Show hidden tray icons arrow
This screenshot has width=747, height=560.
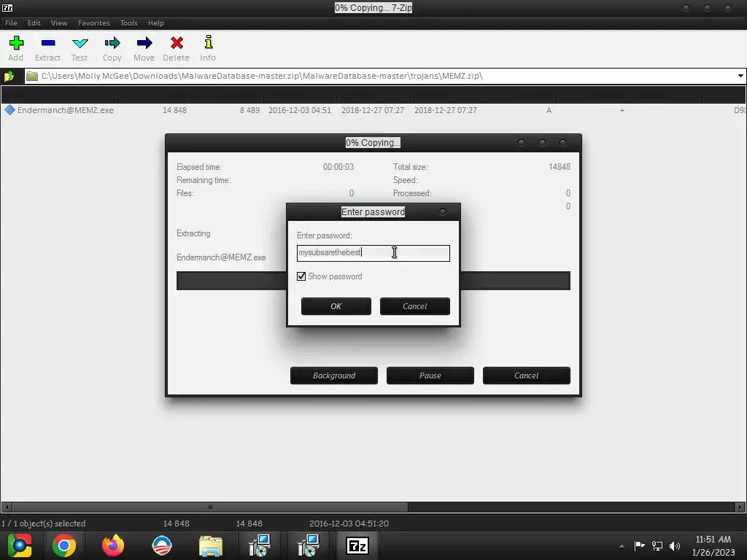(622, 546)
